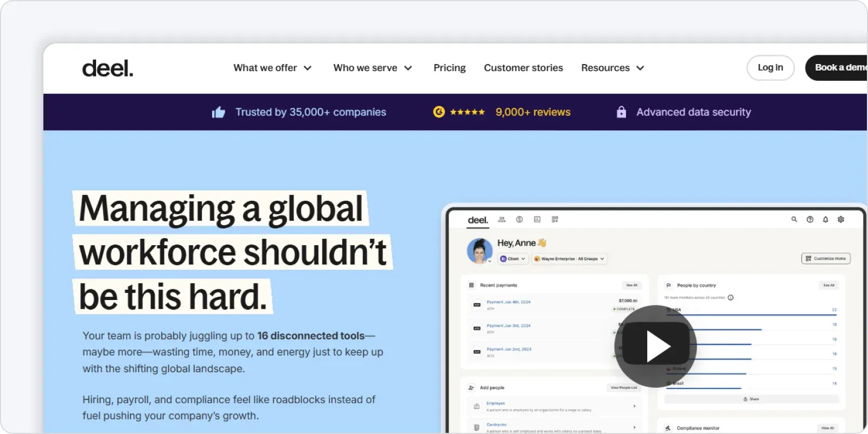
Task: Click the dollar payments icon in dashboard
Action: [520, 220]
